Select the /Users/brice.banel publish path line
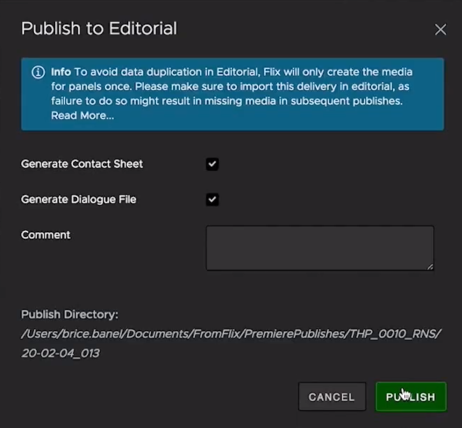 tap(231, 334)
